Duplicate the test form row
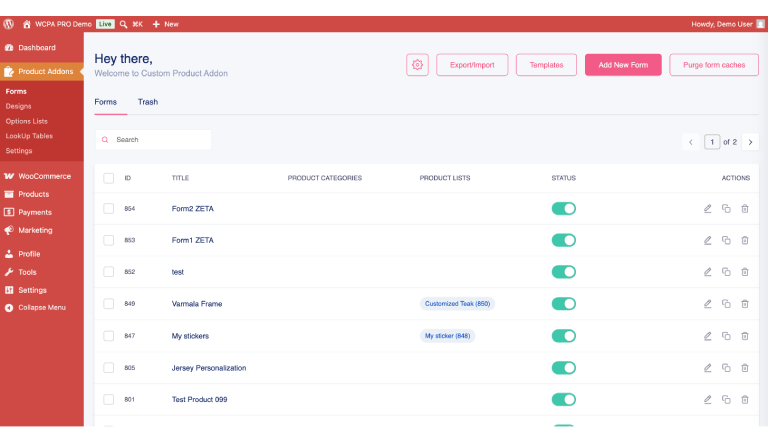Screen dimensions: 768x442 point(726,272)
